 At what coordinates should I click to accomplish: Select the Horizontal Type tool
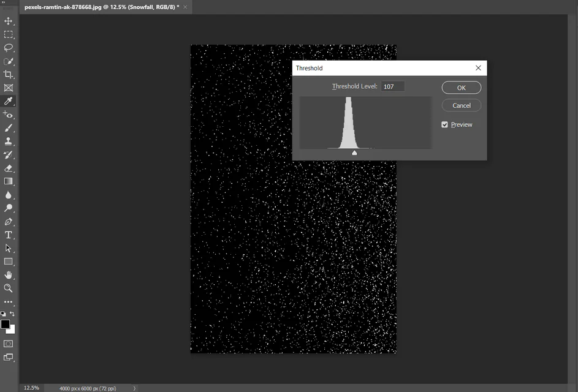click(9, 235)
